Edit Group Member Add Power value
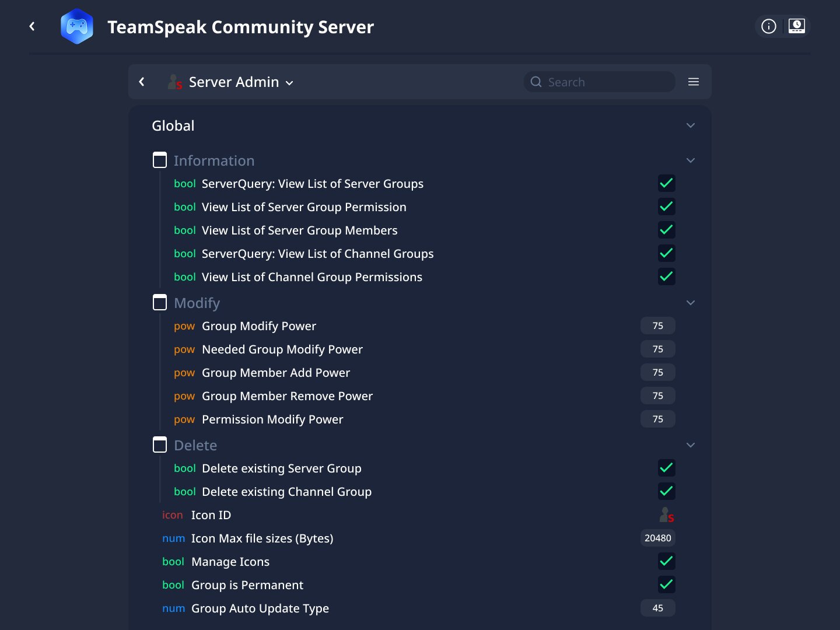 [x=658, y=372]
